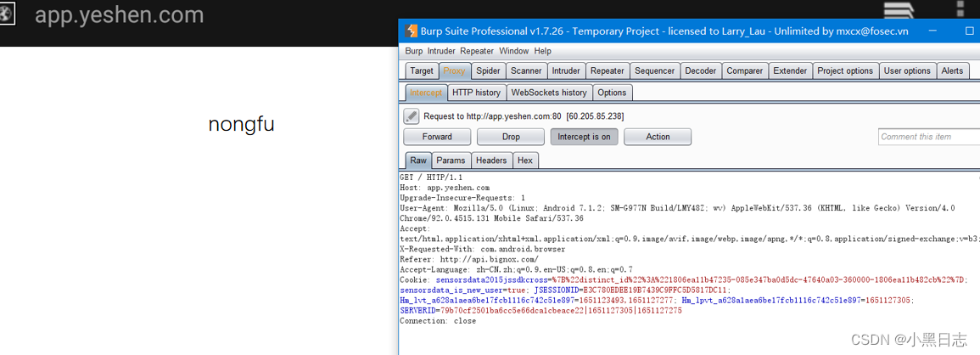Image resolution: width=980 pixels, height=355 pixels.
Task: Open the Scanner tab
Action: point(526,70)
